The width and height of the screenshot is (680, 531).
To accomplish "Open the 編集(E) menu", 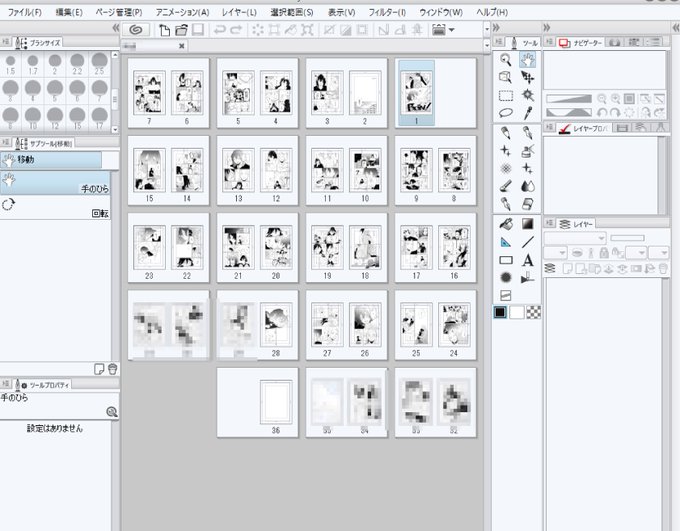I will click(x=69, y=12).
